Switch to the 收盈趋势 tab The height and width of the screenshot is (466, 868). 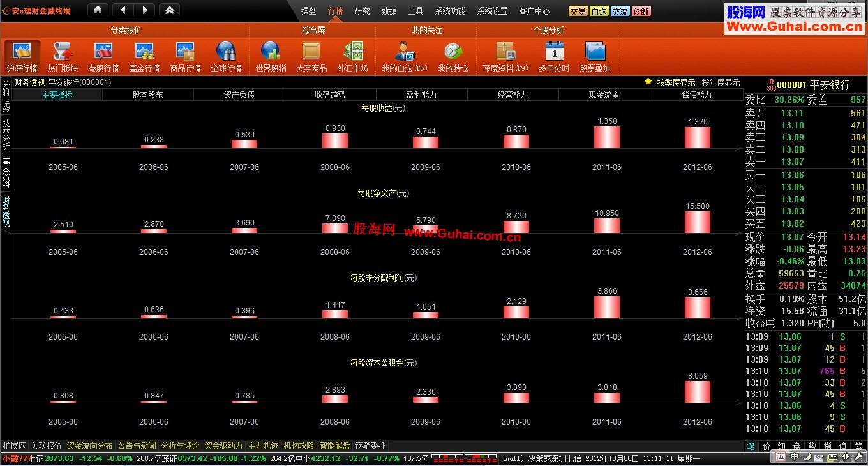331,94
